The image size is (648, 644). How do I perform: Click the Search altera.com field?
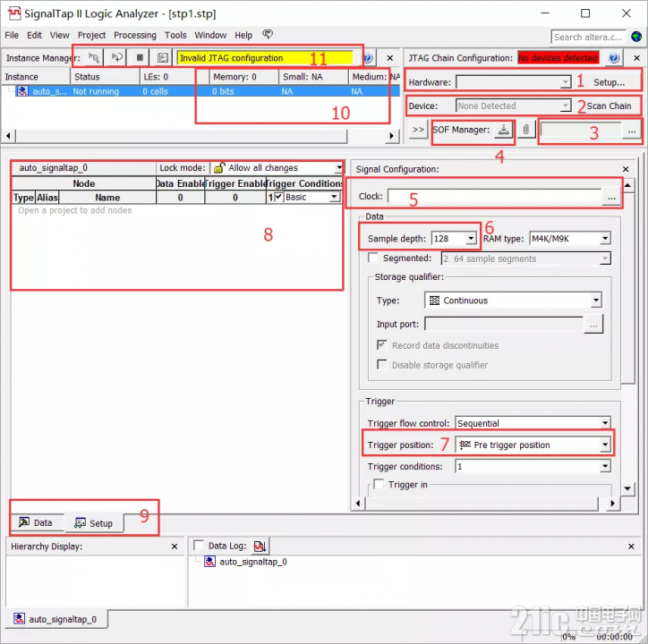pyautogui.click(x=588, y=37)
